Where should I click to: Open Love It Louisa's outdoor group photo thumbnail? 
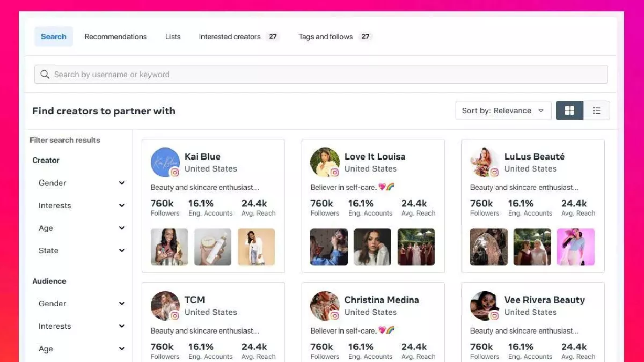(x=416, y=247)
